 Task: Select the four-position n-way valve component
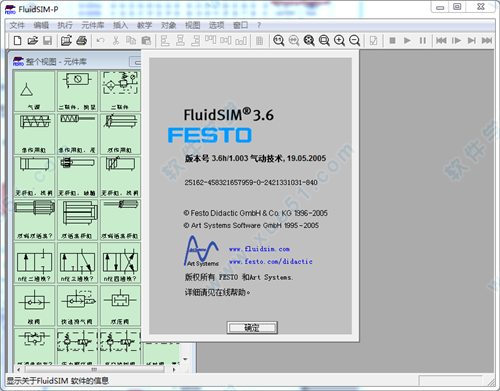pyautogui.click(x=120, y=263)
